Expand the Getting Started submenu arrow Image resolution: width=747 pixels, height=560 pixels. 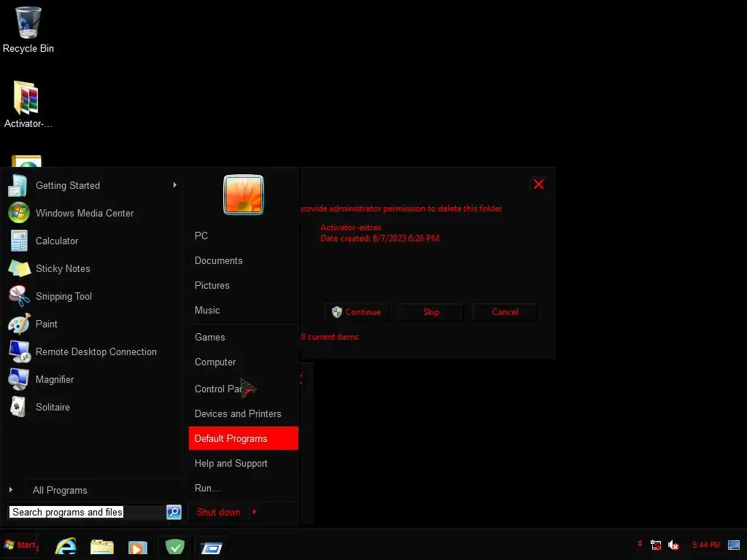coord(175,185)
